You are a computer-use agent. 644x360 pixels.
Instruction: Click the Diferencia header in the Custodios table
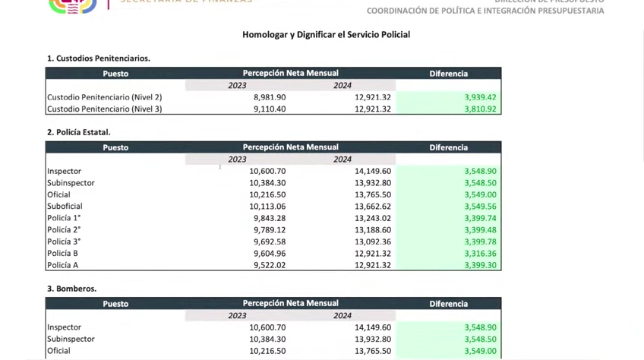coord(448,74)
